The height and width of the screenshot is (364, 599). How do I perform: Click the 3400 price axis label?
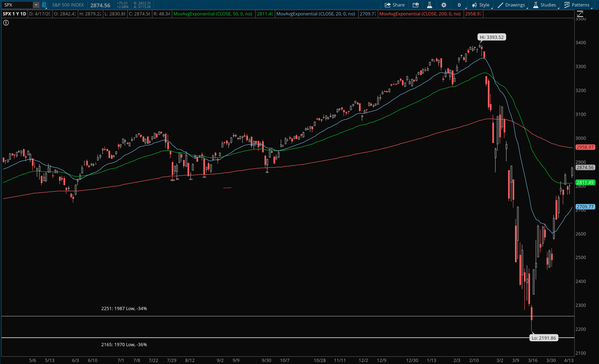(581, 43)
